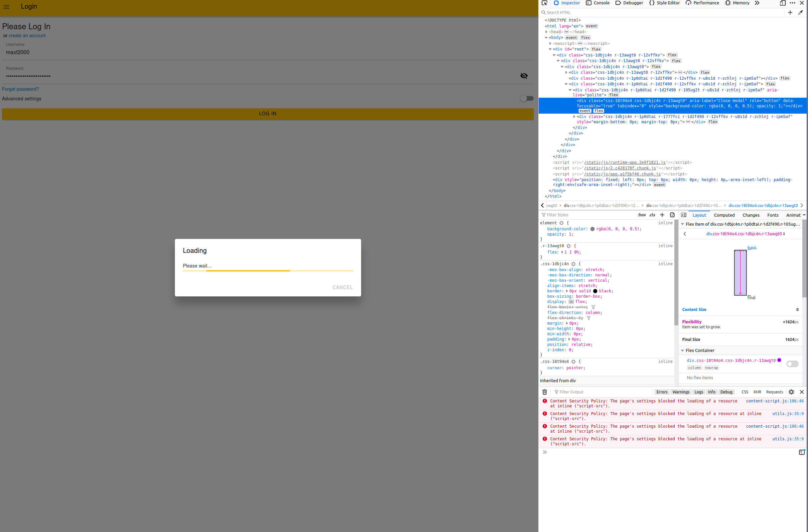Toggle flexbox overlay switch in Flex Container
Viewport: 808px width, 532px height.
pyautogui.click(x=792, y=364)
